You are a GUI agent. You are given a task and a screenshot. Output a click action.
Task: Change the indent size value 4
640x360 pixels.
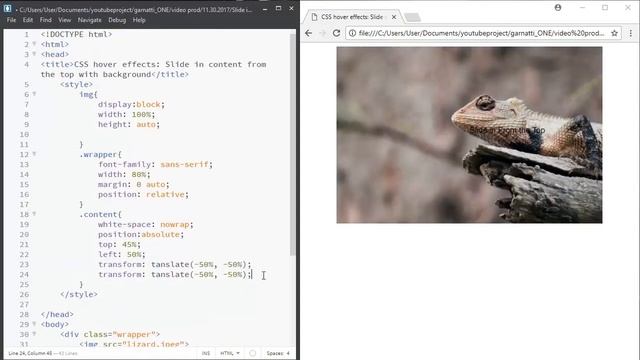288,353
